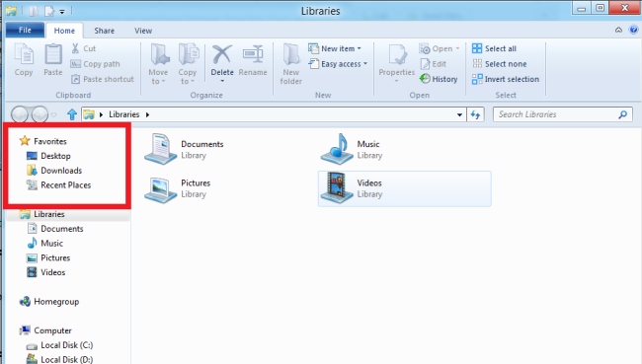Viewport: 642px width, 364px height.
Task: Click the Paste ribbon button
Action: 53,60
